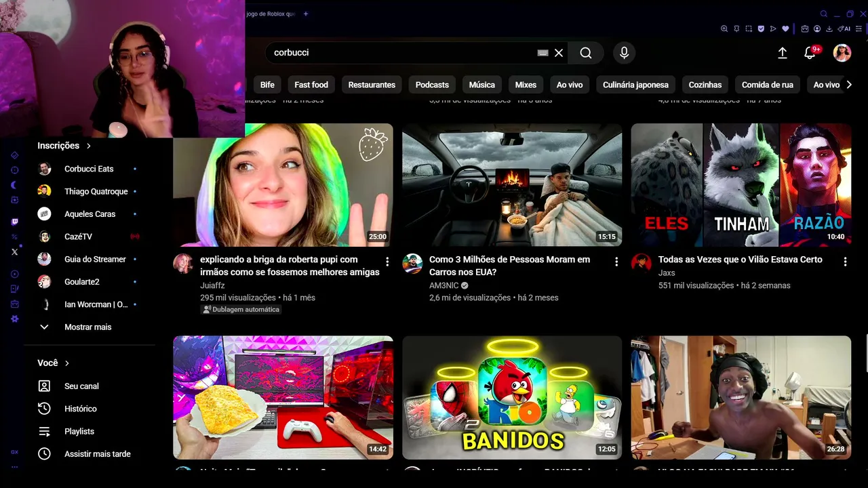Expand the Você section chevron
Screen dimensions: 868x488
pyautogui.click(x=67, y=363)
